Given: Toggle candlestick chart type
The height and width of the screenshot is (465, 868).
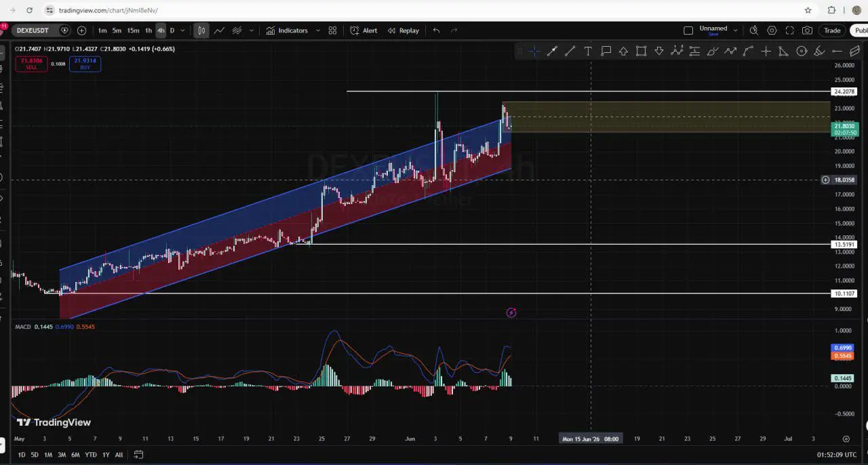Looking at the screenshot, I should pyautogui.click(x=201, y=31).
